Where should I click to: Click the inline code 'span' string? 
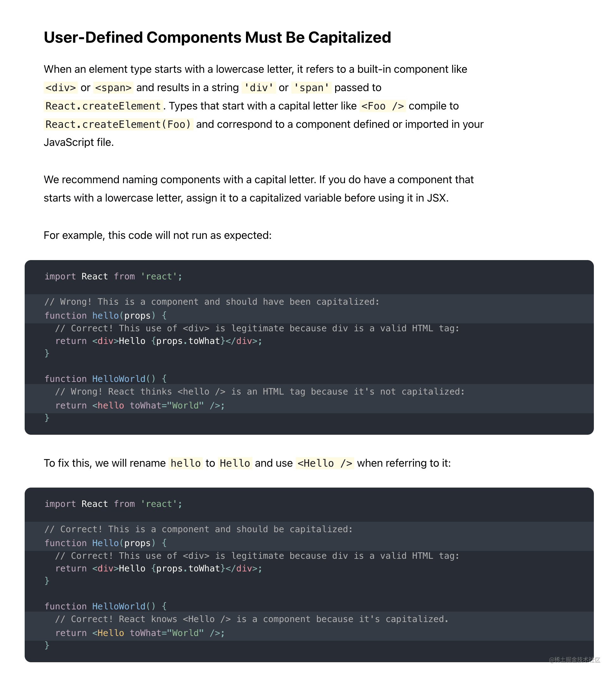tap(311, 88)
